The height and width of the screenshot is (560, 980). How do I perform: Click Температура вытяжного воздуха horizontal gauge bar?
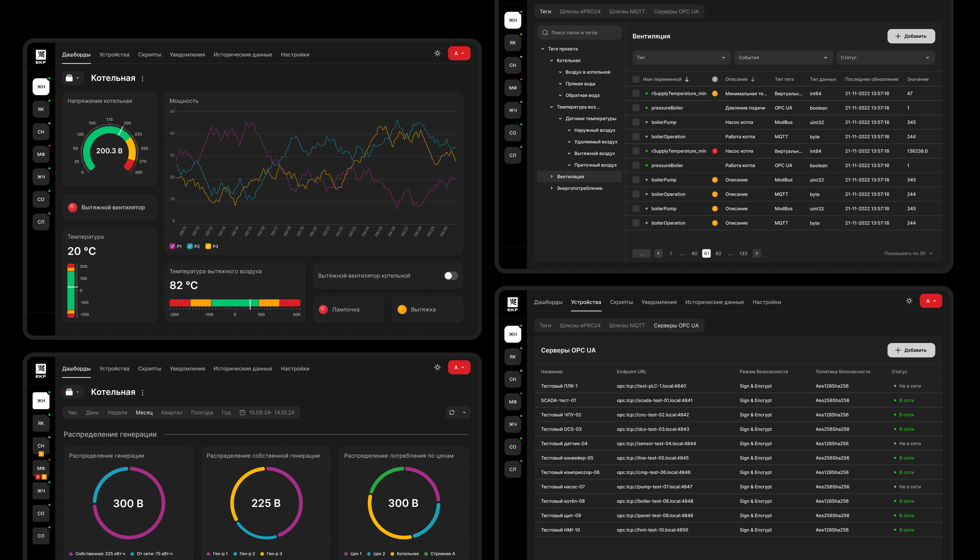(x=234, y=303)
